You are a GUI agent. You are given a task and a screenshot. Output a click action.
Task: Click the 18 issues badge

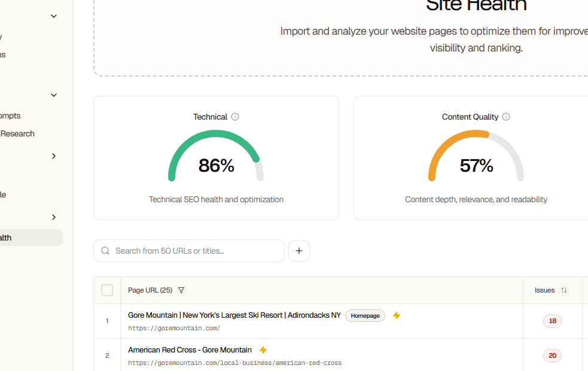point(552,321)
